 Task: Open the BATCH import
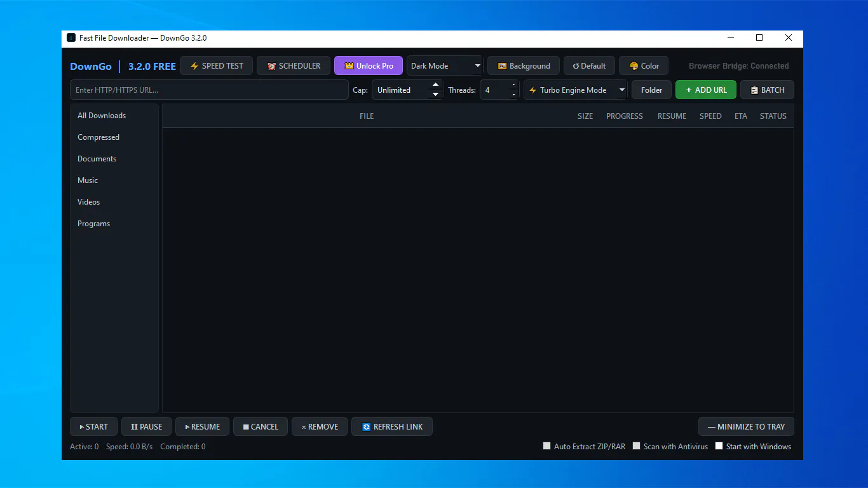[x=767, y=90]
